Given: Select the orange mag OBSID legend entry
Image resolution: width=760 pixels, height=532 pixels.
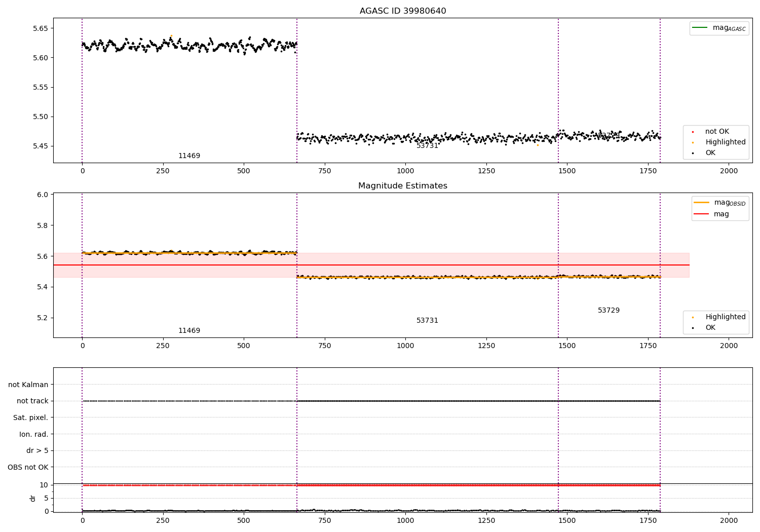Looking at the screenshot, I should 720,203.
